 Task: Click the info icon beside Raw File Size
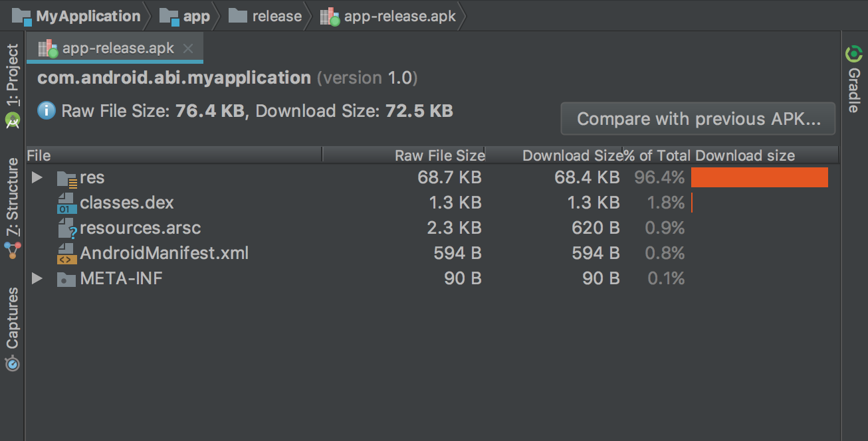[x=47, y=111]
